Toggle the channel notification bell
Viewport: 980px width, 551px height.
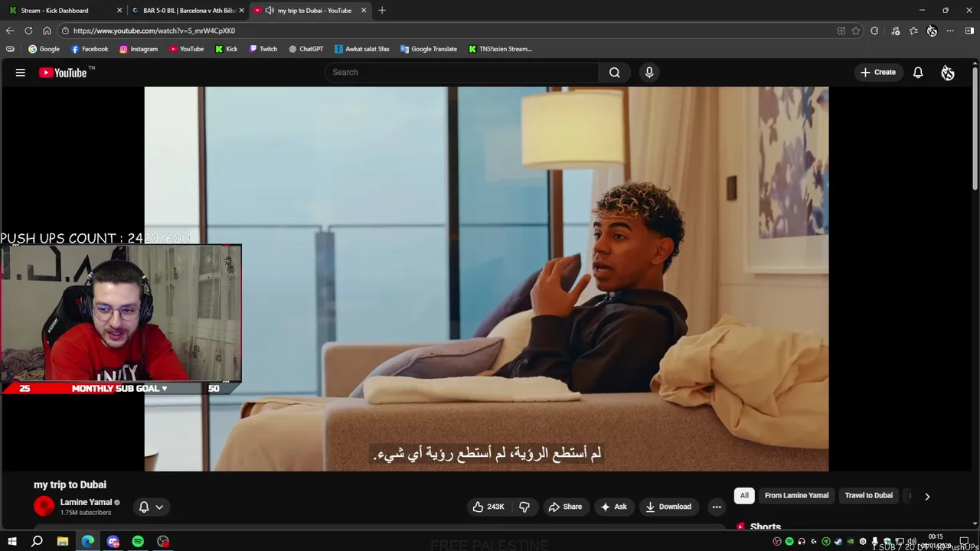[143, 507]
